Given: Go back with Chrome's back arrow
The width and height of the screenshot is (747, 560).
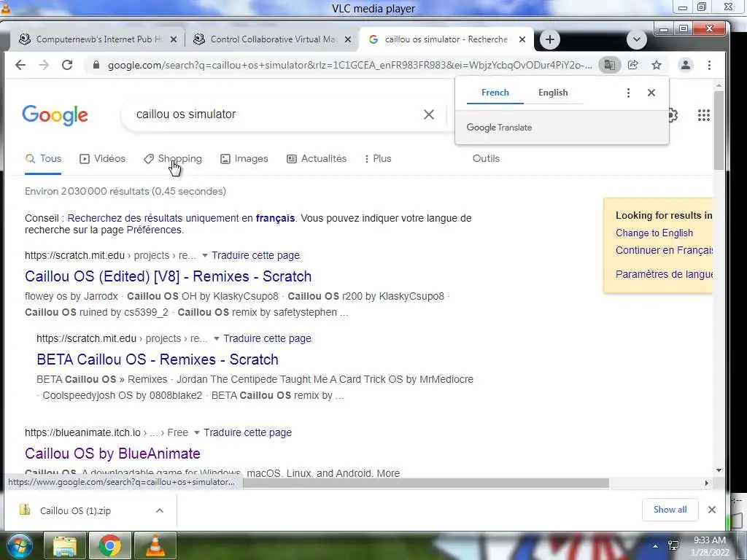Looking at the screenshot, I should tap(20, 65).
